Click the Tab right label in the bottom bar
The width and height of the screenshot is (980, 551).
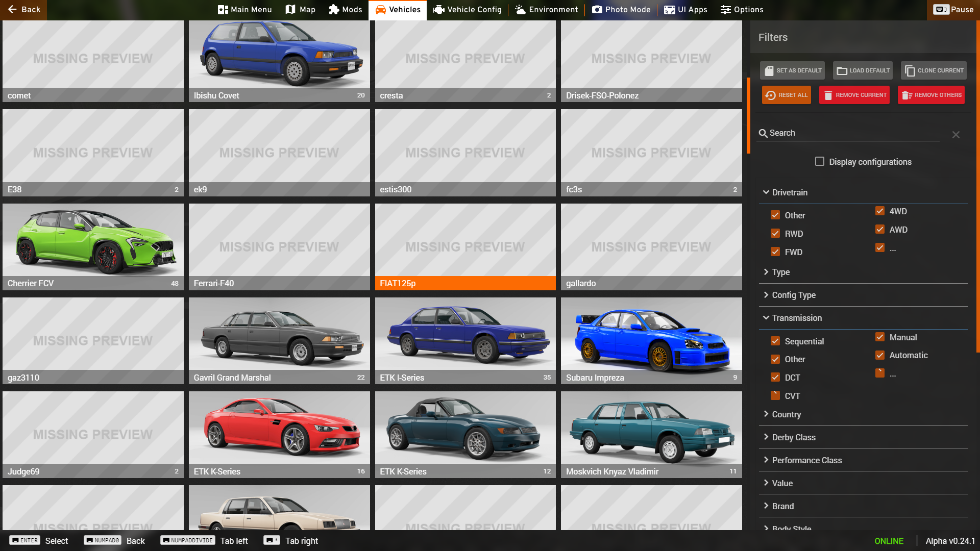point(302,541)
